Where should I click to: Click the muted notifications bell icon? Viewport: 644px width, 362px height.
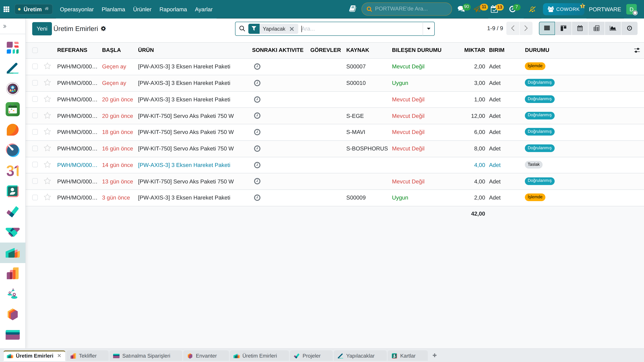tap(532, 9)
